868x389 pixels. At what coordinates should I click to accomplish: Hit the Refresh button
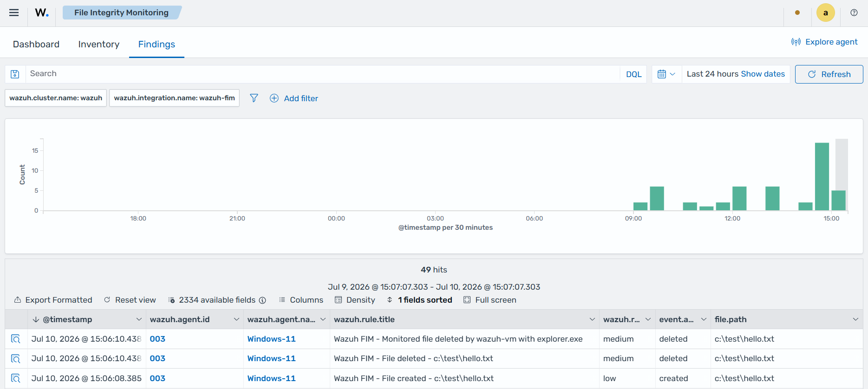[829, 74]
